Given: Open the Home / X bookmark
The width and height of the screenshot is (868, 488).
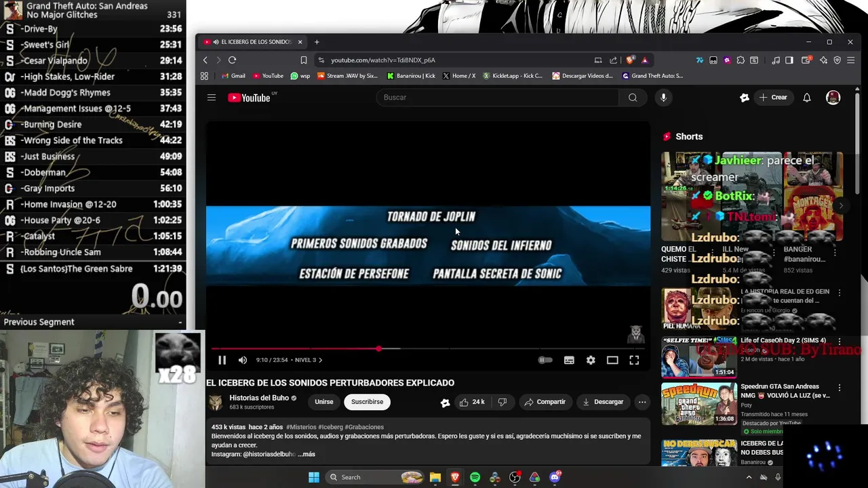Looking at the screenshot, I should 459,76.
